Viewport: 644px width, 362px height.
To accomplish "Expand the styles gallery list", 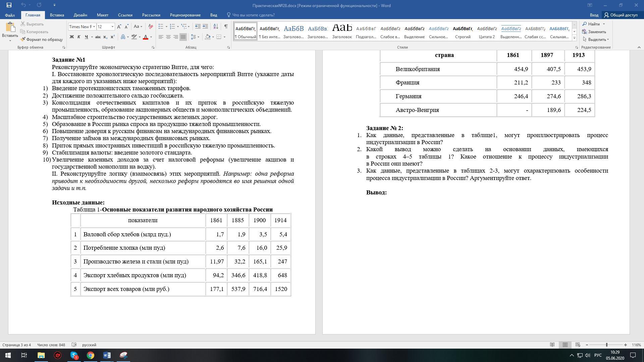I will pos(574,38).
